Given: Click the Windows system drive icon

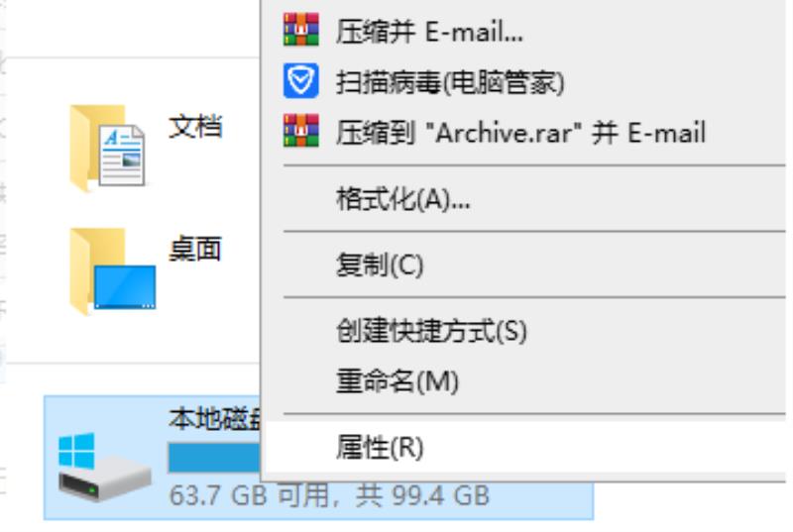Looking at the screenshot, I should coord(104,467).
